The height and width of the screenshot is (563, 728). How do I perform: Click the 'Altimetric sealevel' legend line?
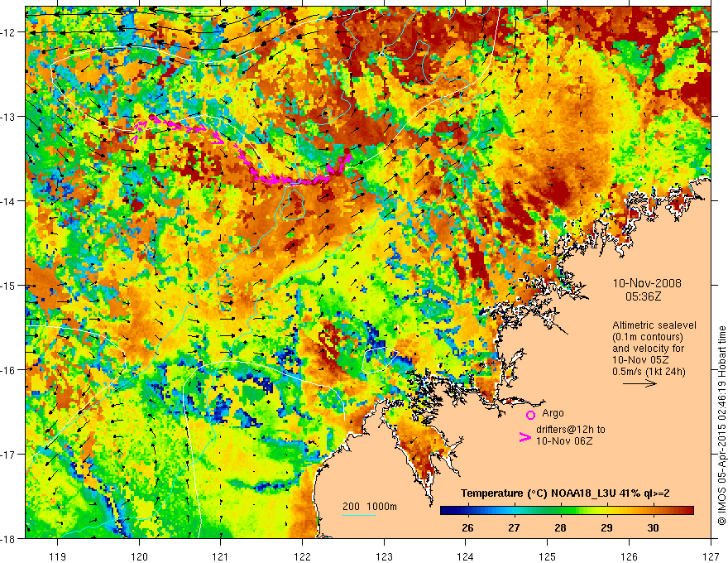[x=654, y=325]
